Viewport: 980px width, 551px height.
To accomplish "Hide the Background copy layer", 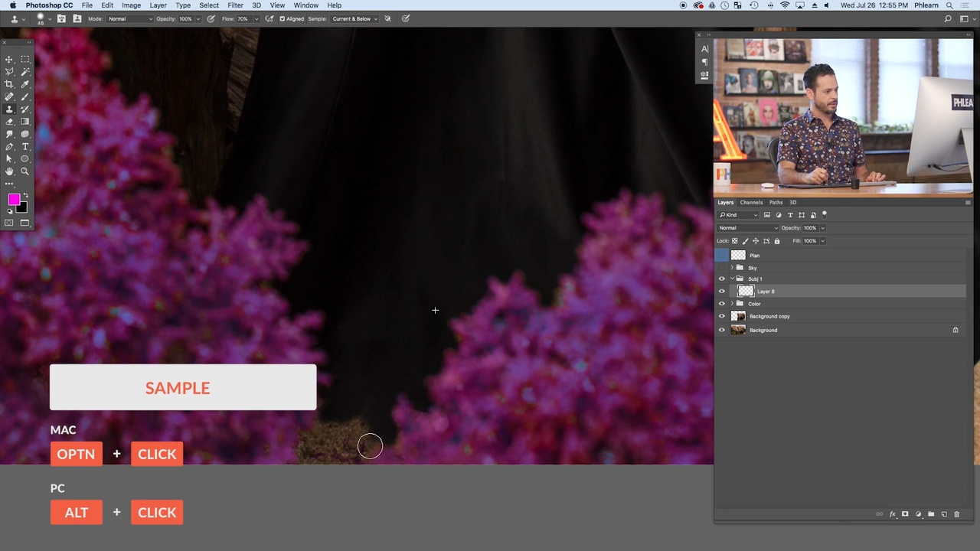I will click(x=721, y=316).
